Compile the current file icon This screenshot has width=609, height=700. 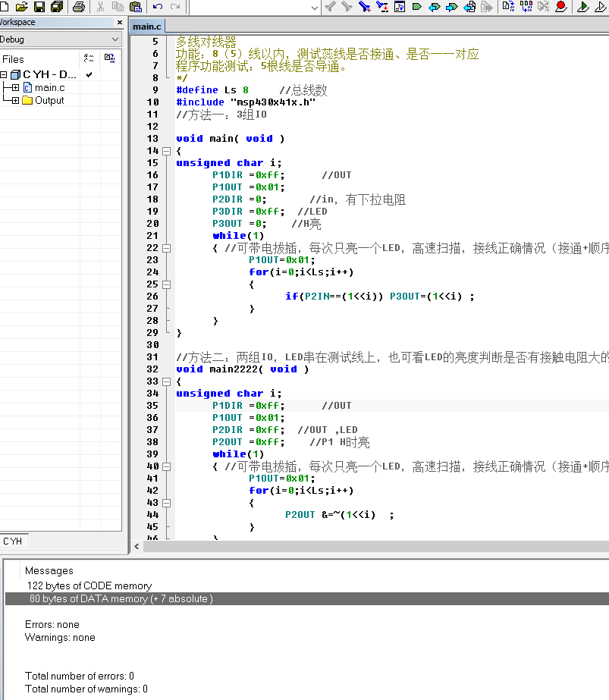(x=508, y=6)
